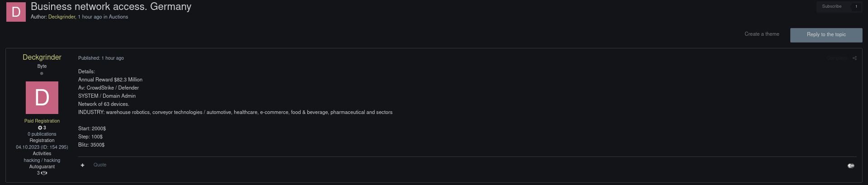Click the reputation plus icon above 0 publications
The image size is (868, 185).
pos(40,128)
